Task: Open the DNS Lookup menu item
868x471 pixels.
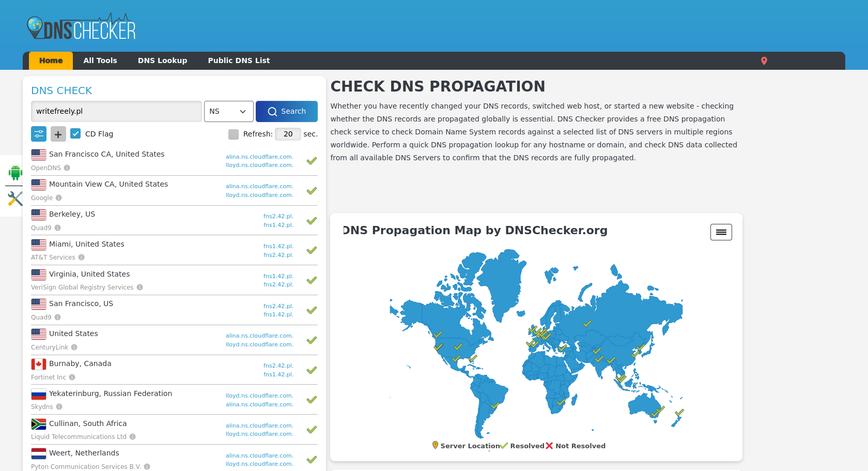Action: [162, 60]
